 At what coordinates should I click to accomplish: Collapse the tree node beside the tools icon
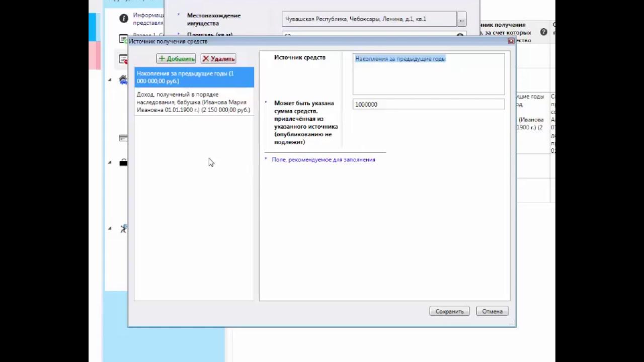point(110,228)
